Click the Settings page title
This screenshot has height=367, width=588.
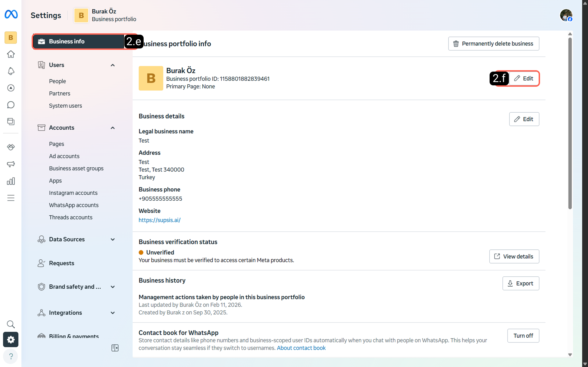[x=46, y=15]
